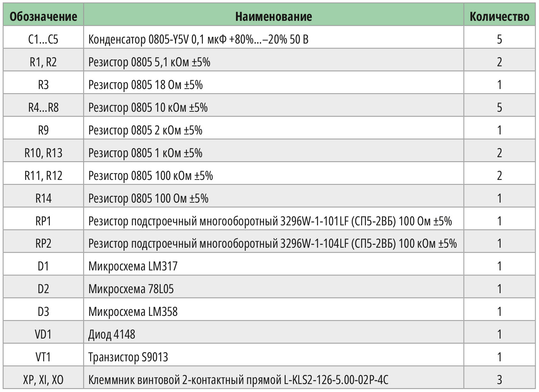This screenshot has height=392, width=539.
Task: Click the Конденсатор 0805-Y5V description cell
Action: pos(198,39)
